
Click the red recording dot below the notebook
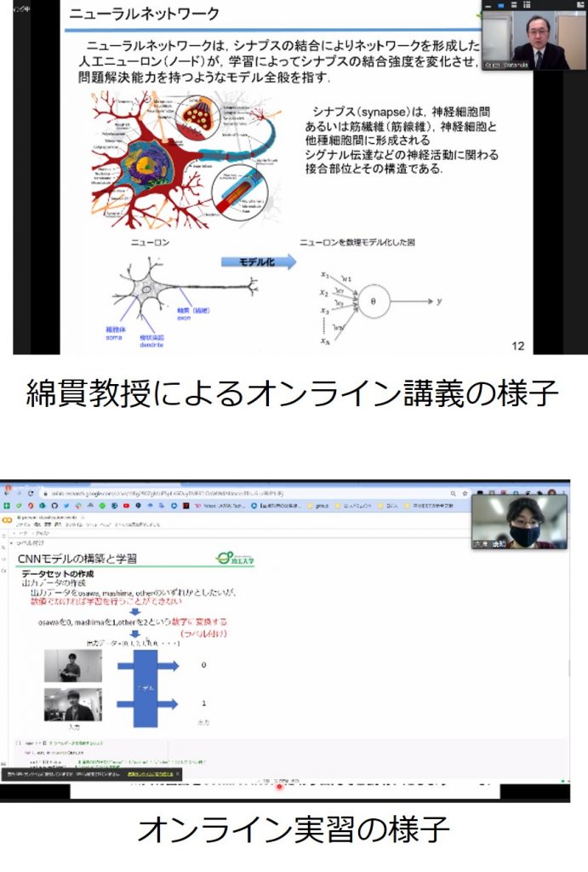280,786
